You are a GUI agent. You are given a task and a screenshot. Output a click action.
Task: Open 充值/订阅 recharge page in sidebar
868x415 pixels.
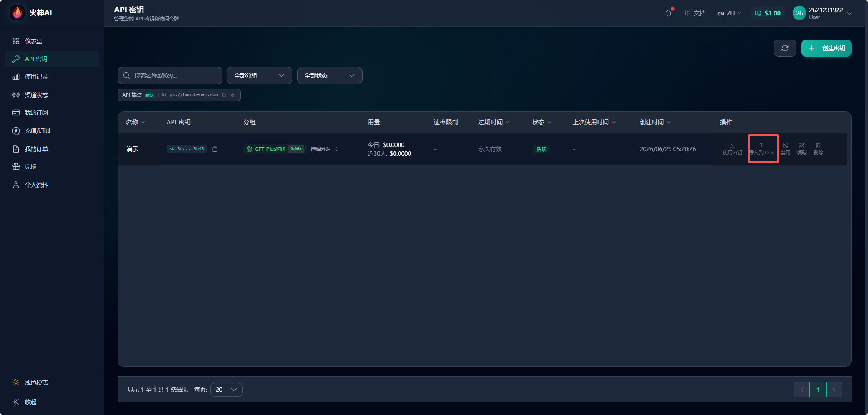(52, 131)
